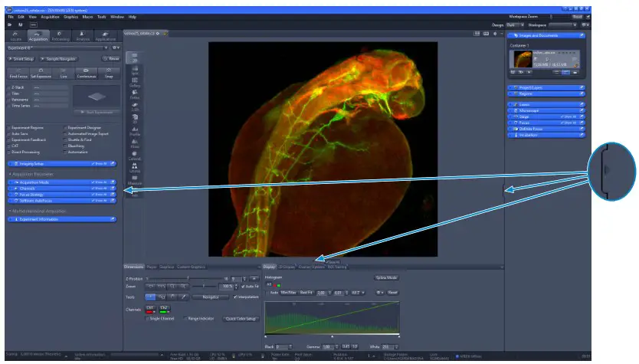This screenshot has width=639, height=364.
Task: Select the Split view icon
Action: [135, 70]
